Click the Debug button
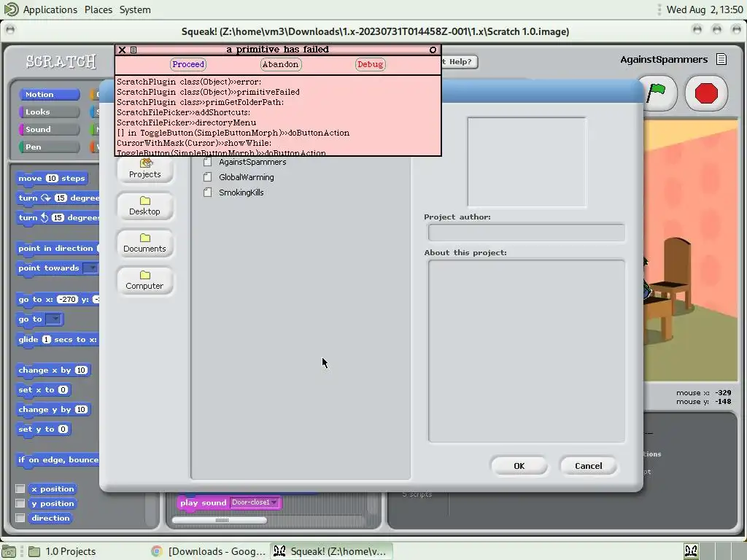Image resolution: width=747 pixels, height=560 pixels. (370, 64)
